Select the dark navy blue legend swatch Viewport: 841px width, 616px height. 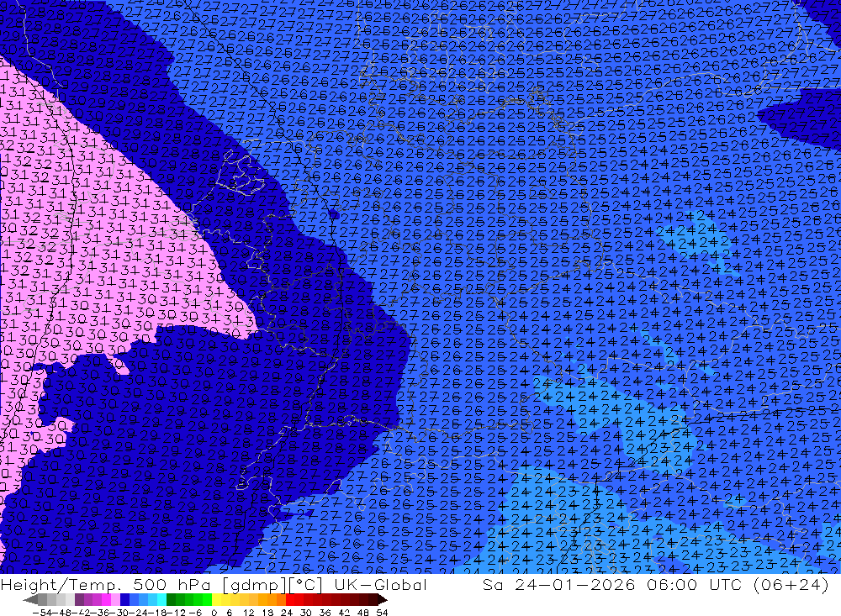tap(124, 599)
